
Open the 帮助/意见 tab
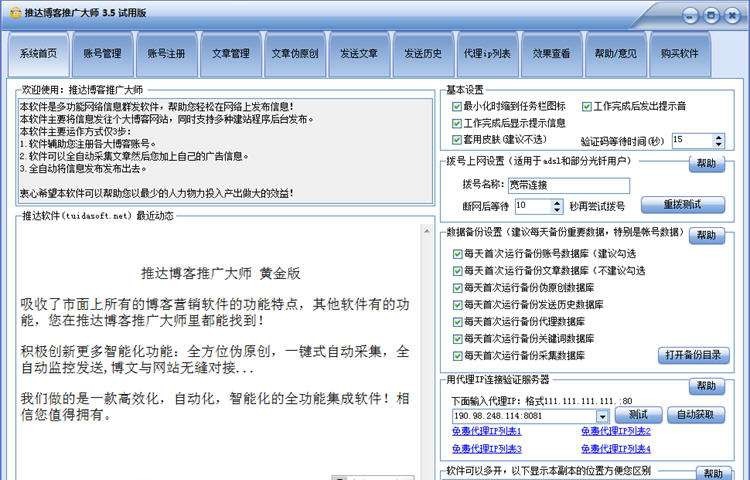pyautogui.click(x=615, y=54)
